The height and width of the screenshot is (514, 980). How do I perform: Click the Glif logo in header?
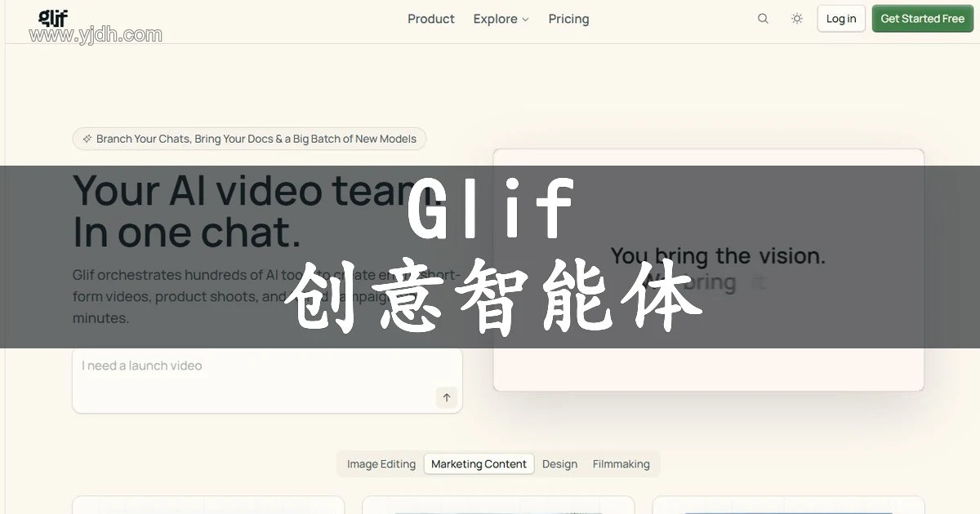(x=53, y=18)
